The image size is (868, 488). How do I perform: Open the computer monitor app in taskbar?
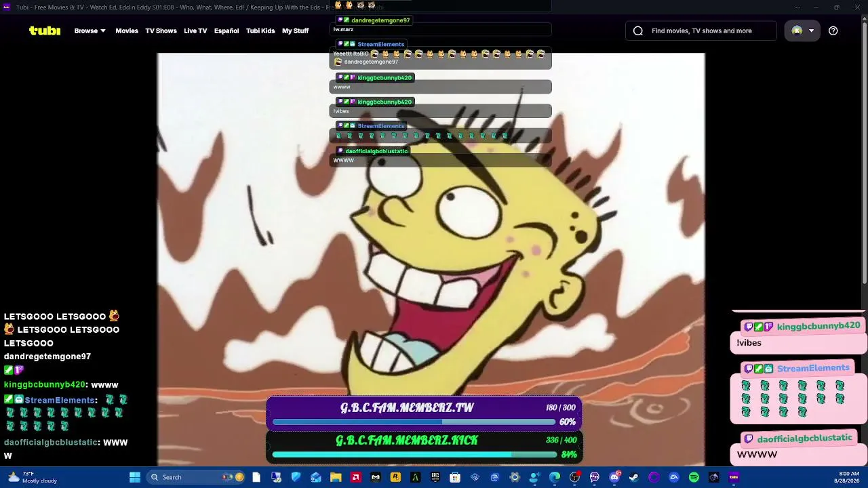276,477
